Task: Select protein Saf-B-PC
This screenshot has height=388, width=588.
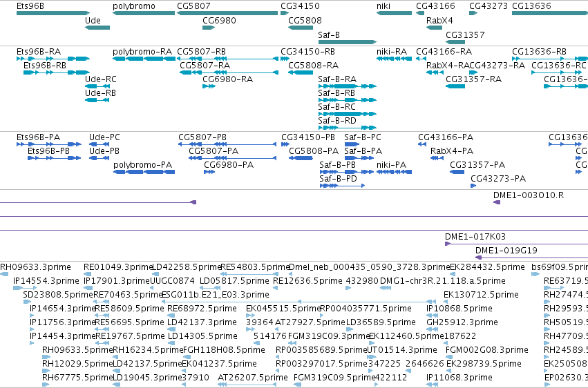Action: pos(352,144)
